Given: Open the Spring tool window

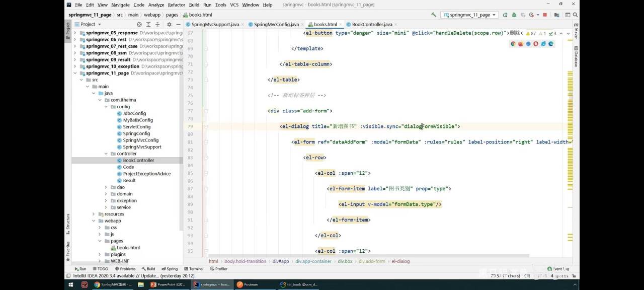Looking at the screenshot, I should click(170, 269).
